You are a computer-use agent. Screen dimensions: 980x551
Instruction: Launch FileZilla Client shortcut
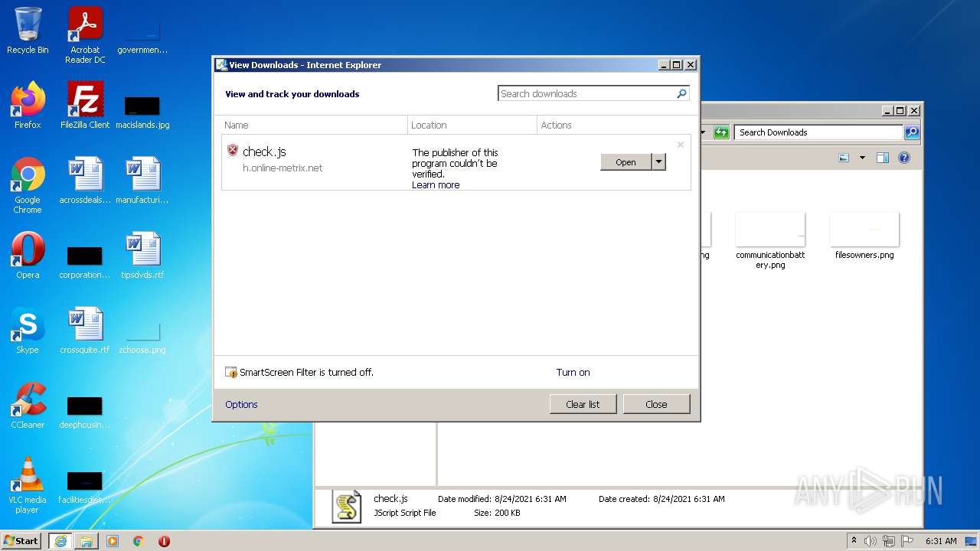[85, 106]
